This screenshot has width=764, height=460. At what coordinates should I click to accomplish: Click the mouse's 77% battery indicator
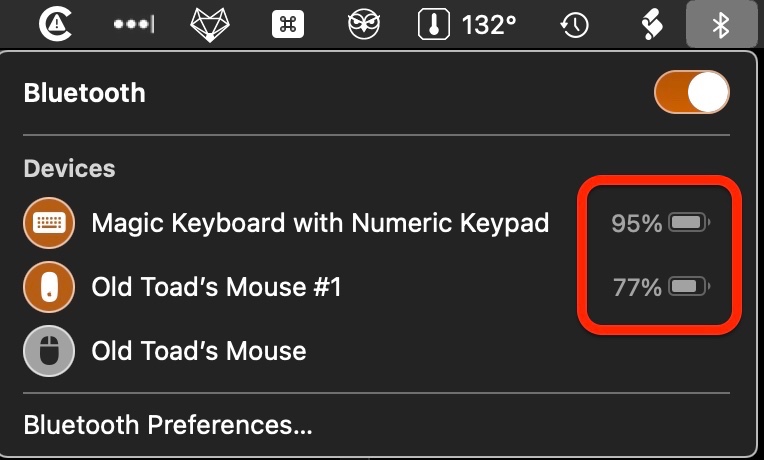[x=660, y=288]
